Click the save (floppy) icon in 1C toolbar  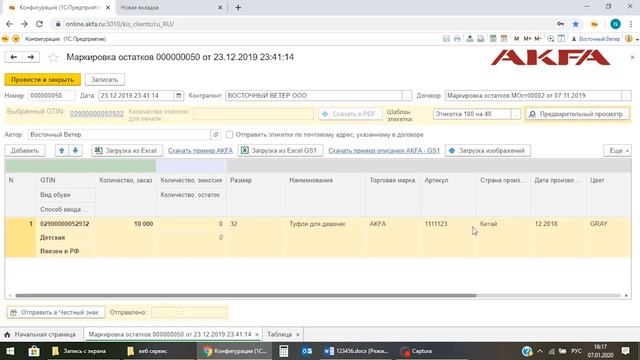pyautogui.click(x=446, y=39)
